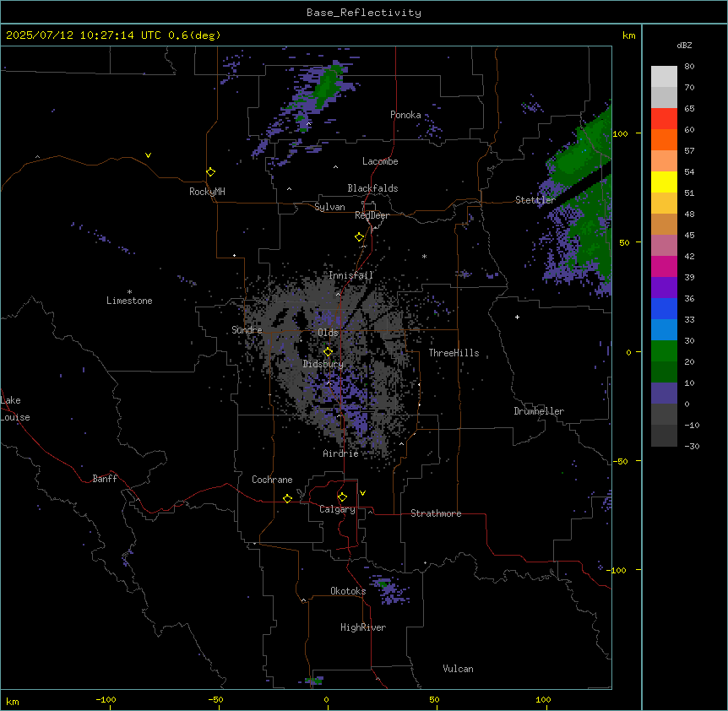Click the asterisk marker above Limestone

pos(129,292)
